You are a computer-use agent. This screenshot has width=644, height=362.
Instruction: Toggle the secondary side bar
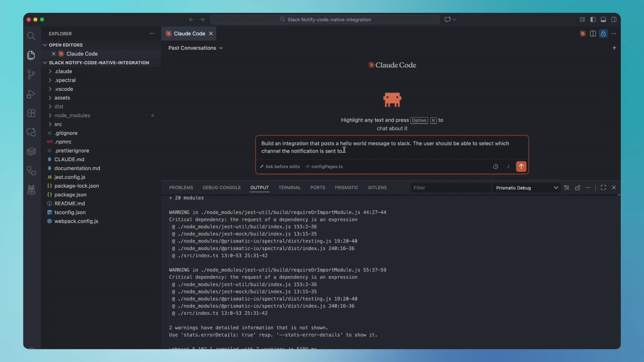613,19
